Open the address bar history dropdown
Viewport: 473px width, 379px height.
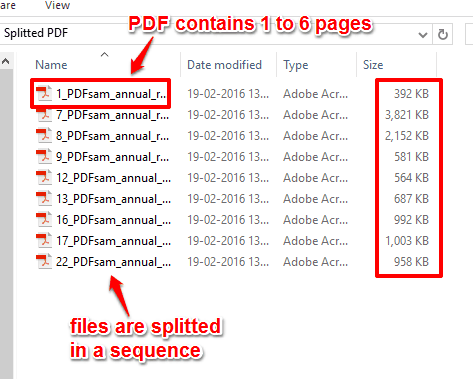(x=423, y=34)
